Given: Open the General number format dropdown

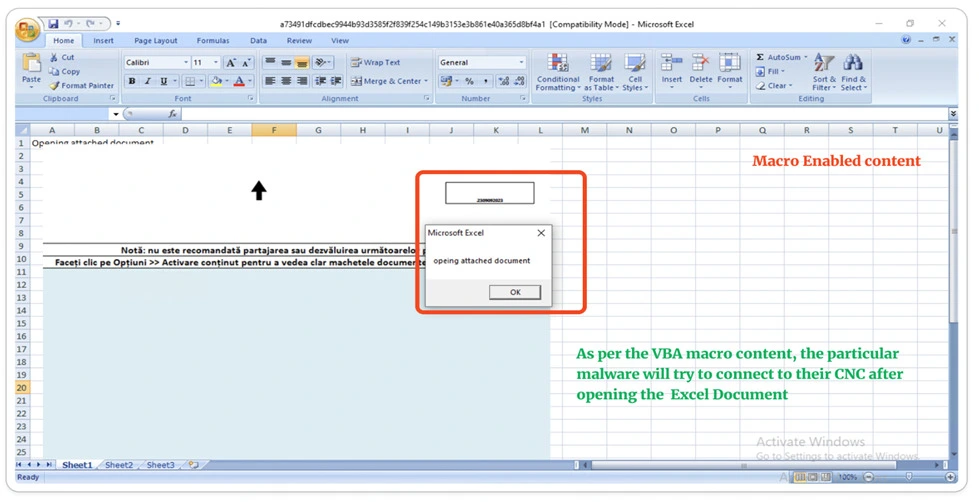Looking at the screenshot, I should point(521,62).
